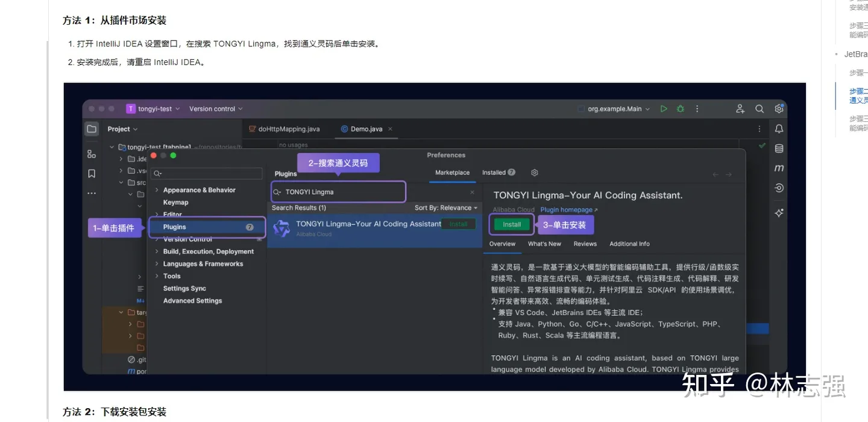
Task: Open the Plugin homepage link
Action: [x=569, y=210]
